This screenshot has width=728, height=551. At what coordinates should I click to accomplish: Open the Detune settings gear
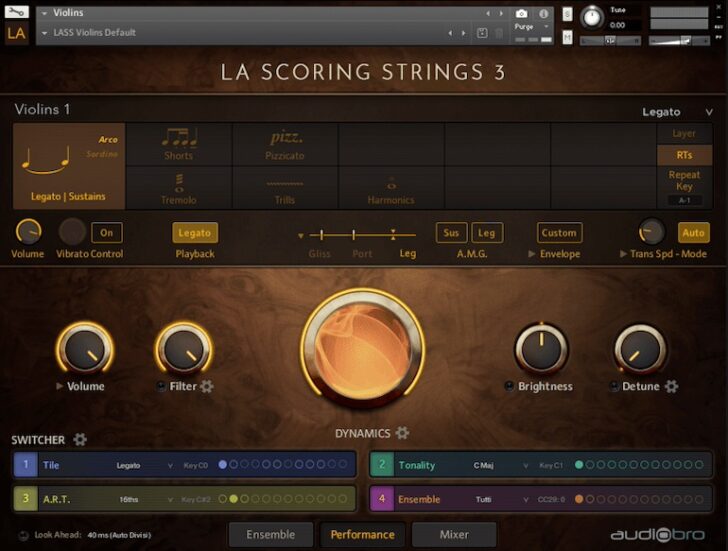click(x=672, y=387)
